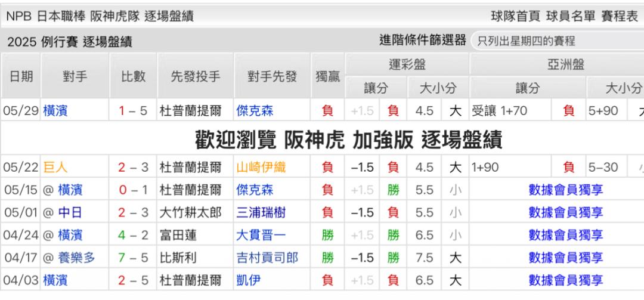Screen dimensions: 644x300
Task: Click the 2025 例行賽 逐場盤績 heading
Action: tap(69, 42)
